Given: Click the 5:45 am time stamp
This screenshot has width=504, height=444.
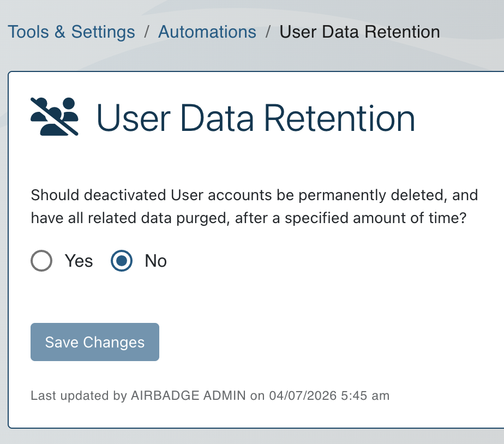Looking at the screenshot, I should [x=365, y=395].
